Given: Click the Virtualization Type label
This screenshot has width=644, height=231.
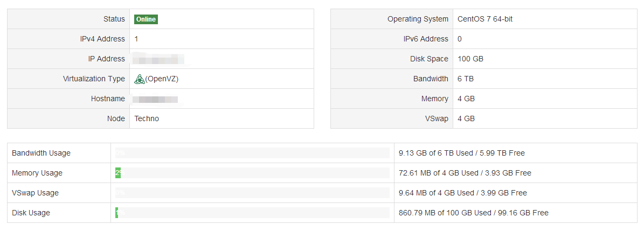Looking at the screenshot, I should pos(94,79).
